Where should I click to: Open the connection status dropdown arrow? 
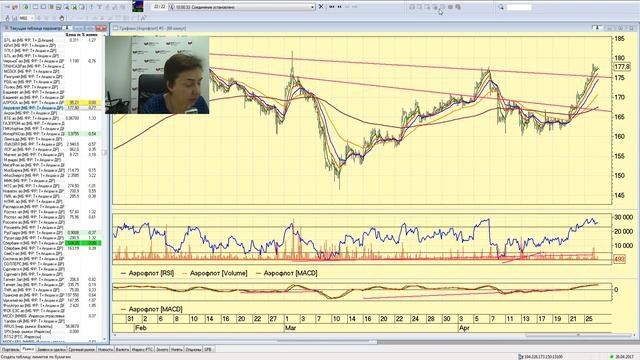(313, 7)
